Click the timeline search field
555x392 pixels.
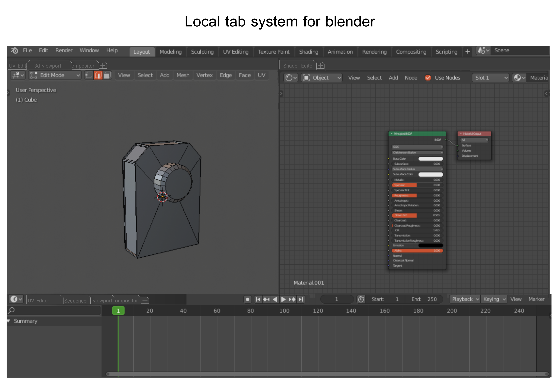(x=54, y=310)
